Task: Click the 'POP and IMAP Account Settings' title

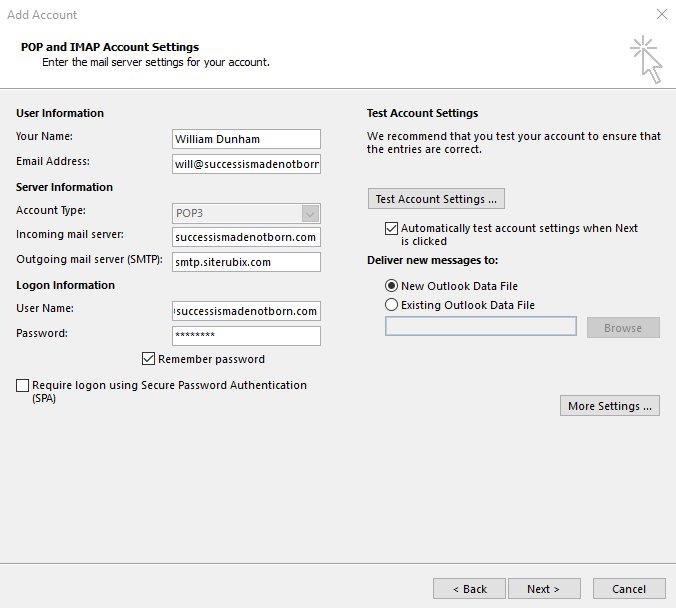Action: (110, 47)
